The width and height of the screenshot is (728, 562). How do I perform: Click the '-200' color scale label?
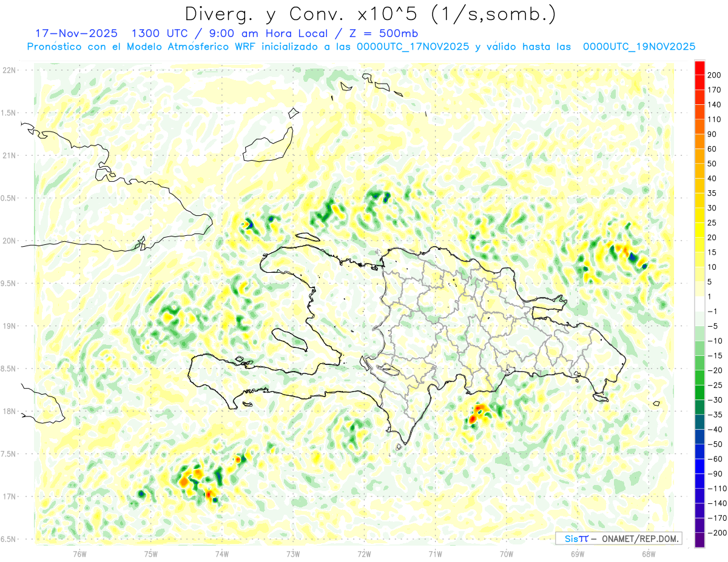[x=716, y=534]
